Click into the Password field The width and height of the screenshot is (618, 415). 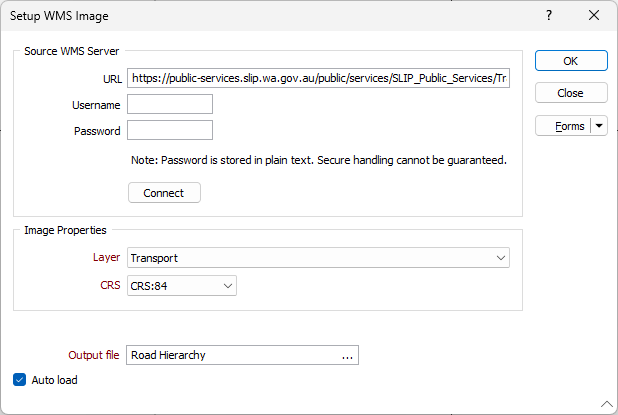click(170, 130)
